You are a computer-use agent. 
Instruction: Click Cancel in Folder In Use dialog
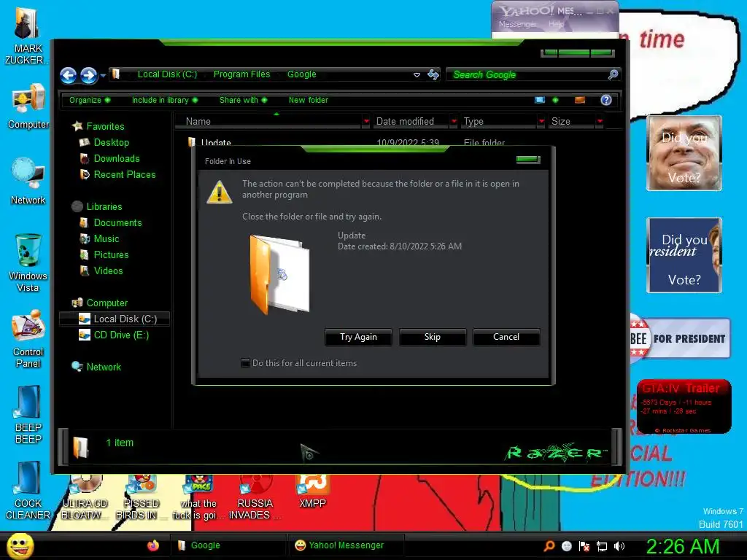pyautogui.click(x=506, y=337)
